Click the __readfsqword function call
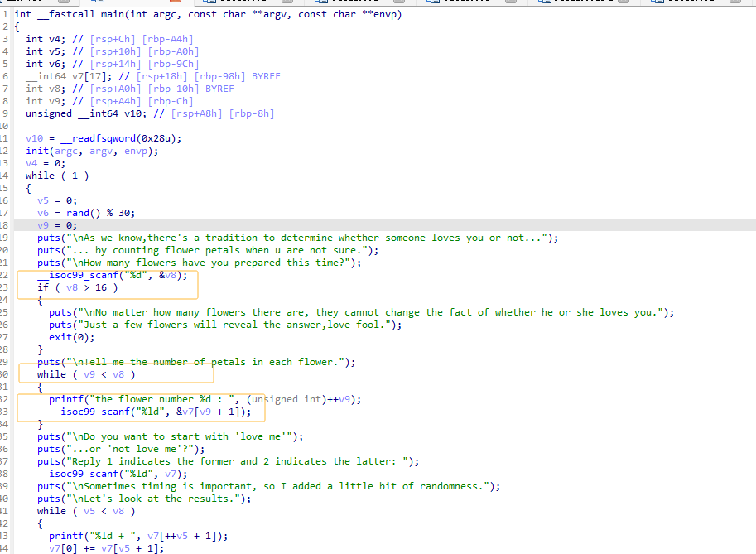 [95, 138]
